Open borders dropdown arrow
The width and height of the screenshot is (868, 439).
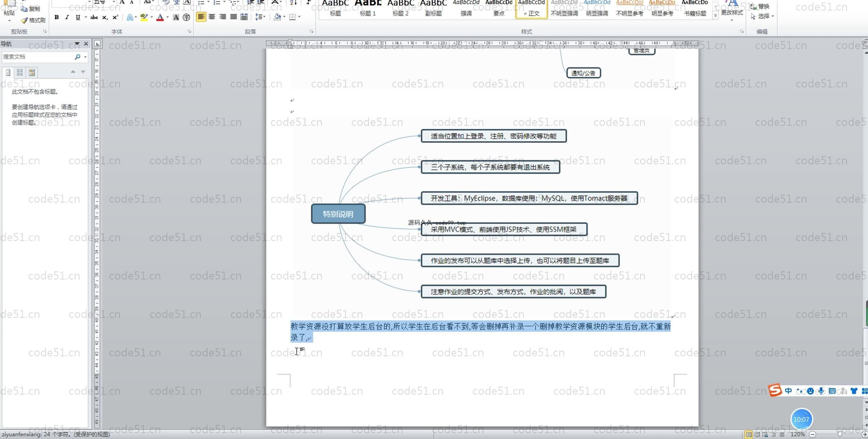tap(300, 16)
